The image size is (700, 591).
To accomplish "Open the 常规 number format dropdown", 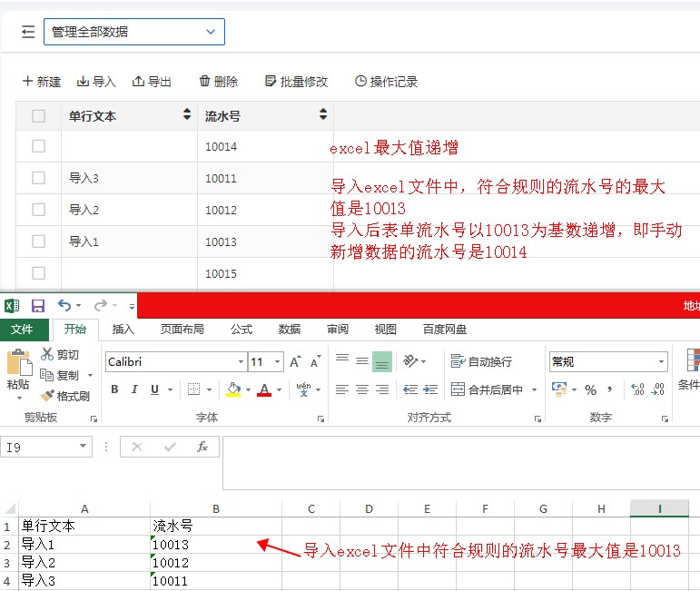I will click(x=660, y=362).
